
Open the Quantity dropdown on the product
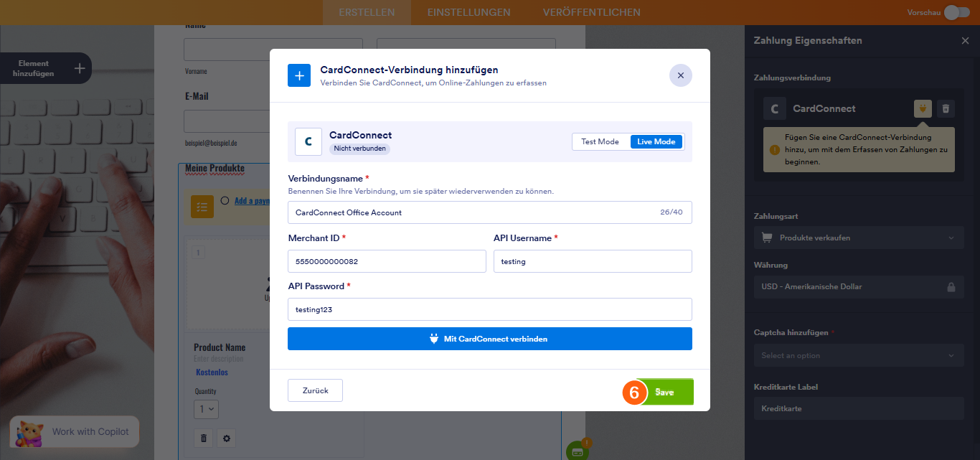click(206, 408)
